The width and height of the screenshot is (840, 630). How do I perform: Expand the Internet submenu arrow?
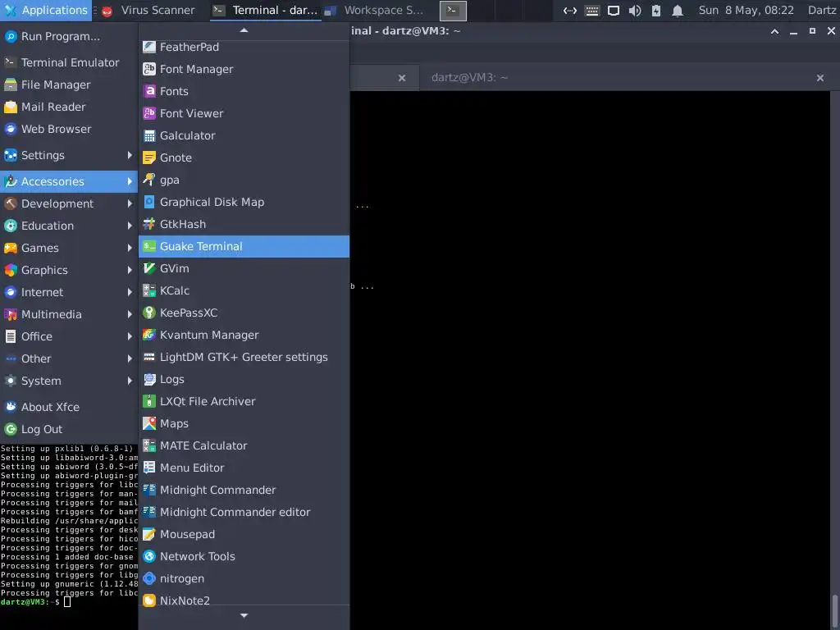[x=130, y=292]
